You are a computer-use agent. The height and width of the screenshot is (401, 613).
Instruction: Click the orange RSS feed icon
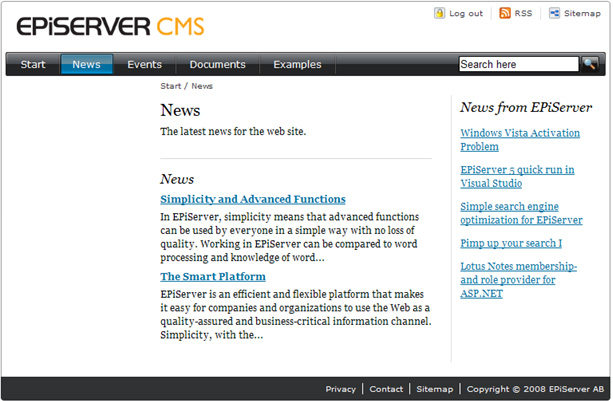coord(505,13)
